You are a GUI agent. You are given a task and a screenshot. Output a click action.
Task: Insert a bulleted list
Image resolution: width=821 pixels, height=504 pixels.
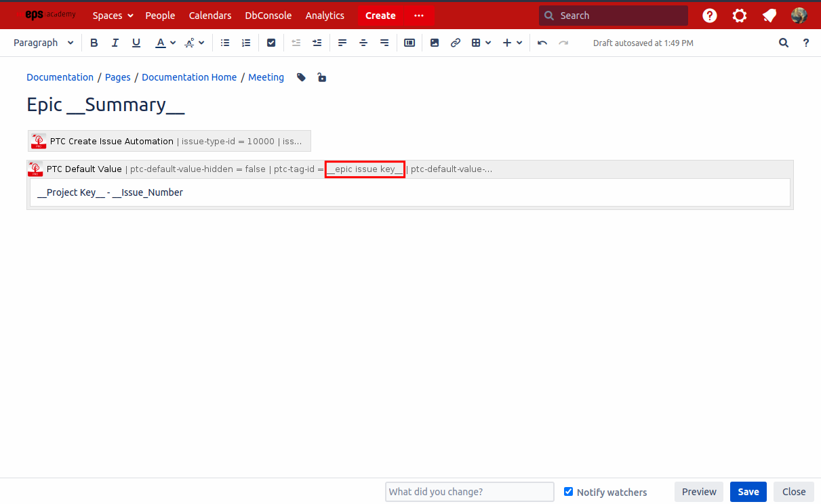click(x=224, y=42)
